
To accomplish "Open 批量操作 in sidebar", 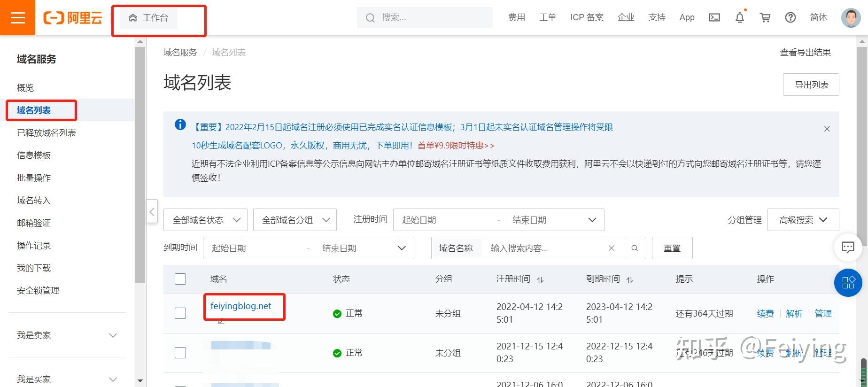I will point(34,178).
